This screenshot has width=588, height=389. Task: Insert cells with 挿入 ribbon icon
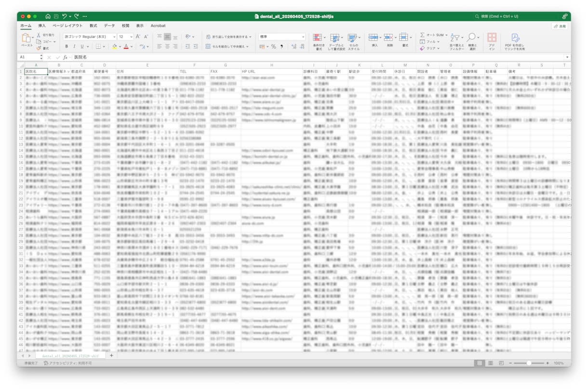point(374,40)
